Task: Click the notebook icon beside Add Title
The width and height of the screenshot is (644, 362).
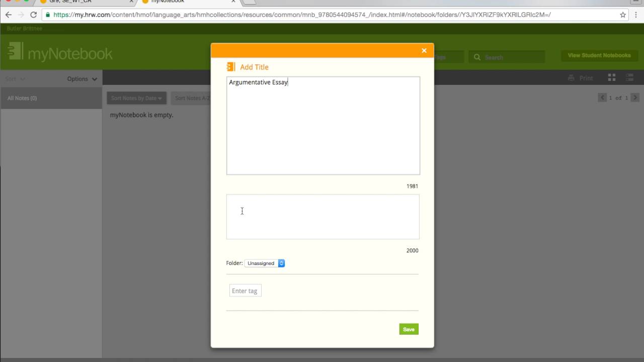Action: (x=231, y=67)
